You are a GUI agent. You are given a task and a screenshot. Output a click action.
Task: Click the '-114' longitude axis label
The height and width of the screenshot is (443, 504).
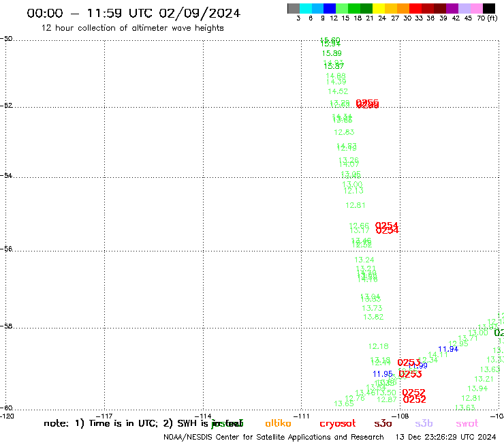pos(203,416)
